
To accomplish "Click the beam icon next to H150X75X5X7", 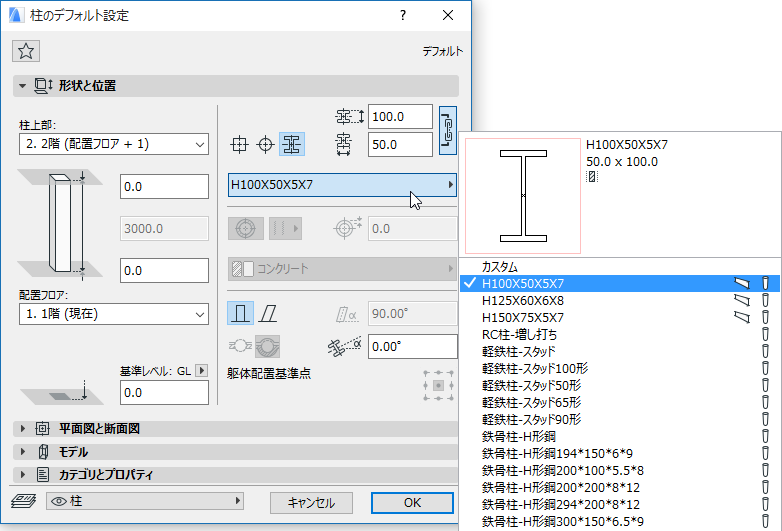I will (742, 317).
